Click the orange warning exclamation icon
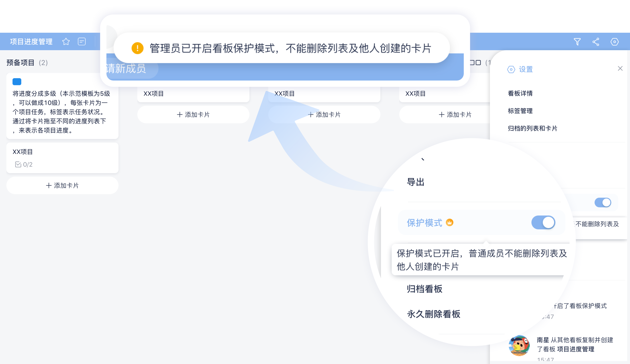Screen dimensions: 630x364 tap(137, 48)
